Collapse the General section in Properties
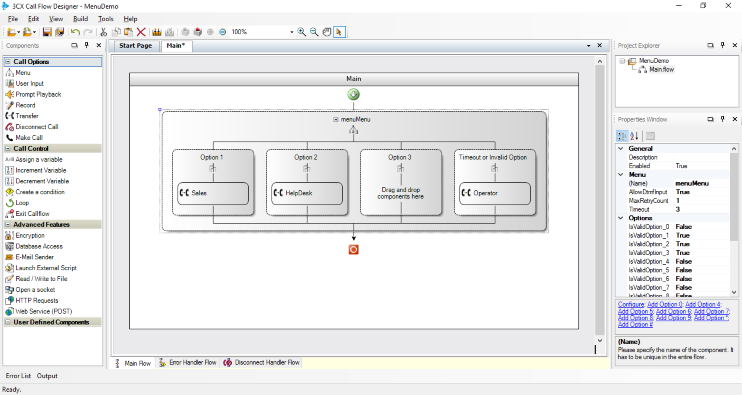Viewport: 742px width, 395px height. coord(621,149)
